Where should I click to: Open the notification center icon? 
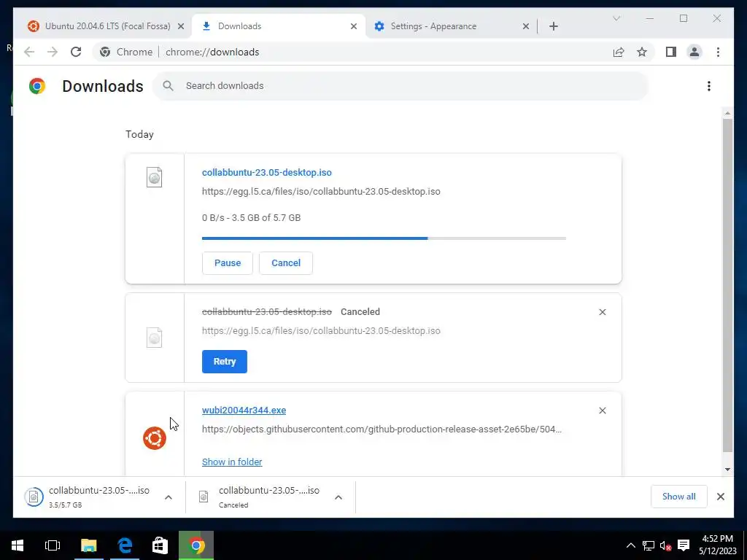coord(684,545)
